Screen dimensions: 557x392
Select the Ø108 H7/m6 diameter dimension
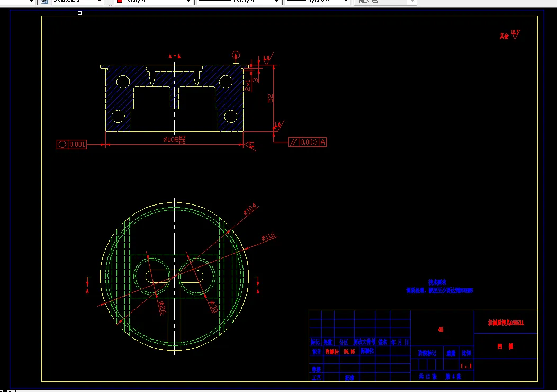pyautogui.click(x=174, y=140)
